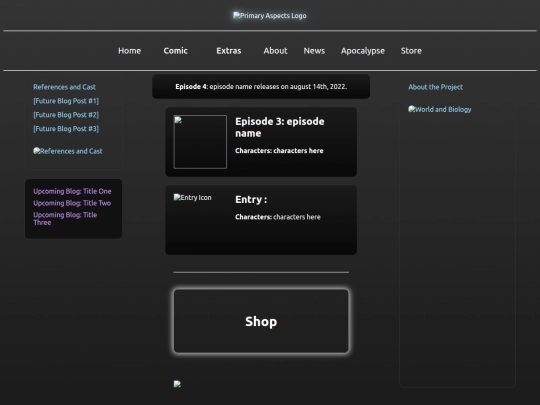Open the References and Cast text link
The image size is (540, 405).
64,87
